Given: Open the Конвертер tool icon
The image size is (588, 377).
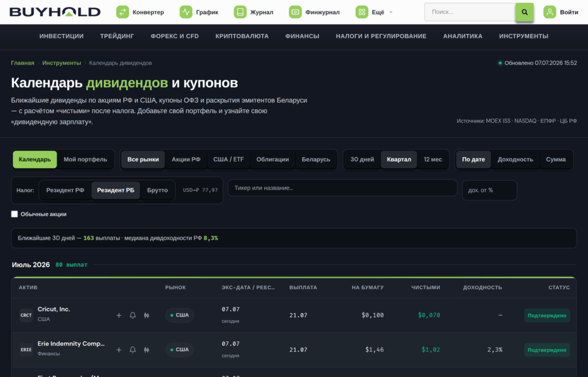Looking at the screenshot, I should tap(122, 12).
